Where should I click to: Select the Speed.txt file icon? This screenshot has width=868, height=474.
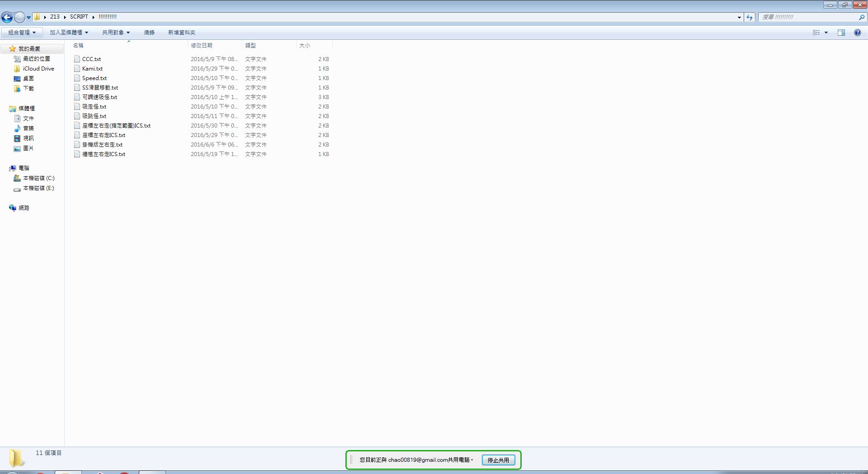coord(77,78)
